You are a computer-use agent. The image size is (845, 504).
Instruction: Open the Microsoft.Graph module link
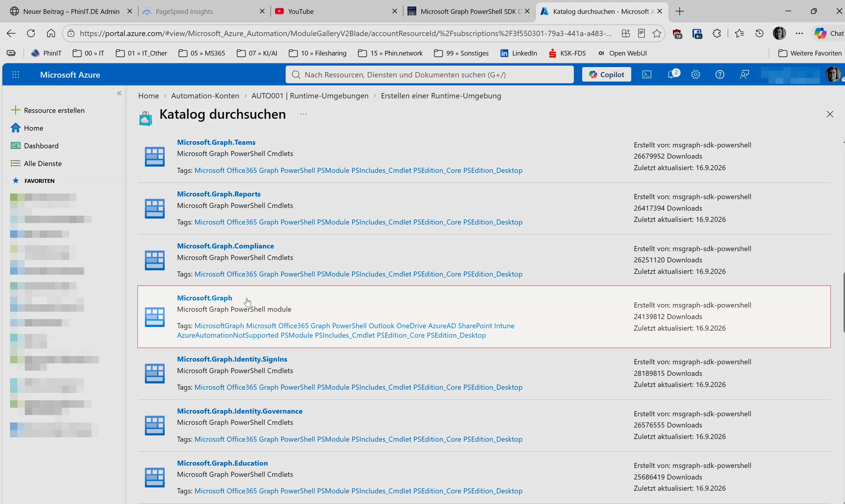(205, 298)
